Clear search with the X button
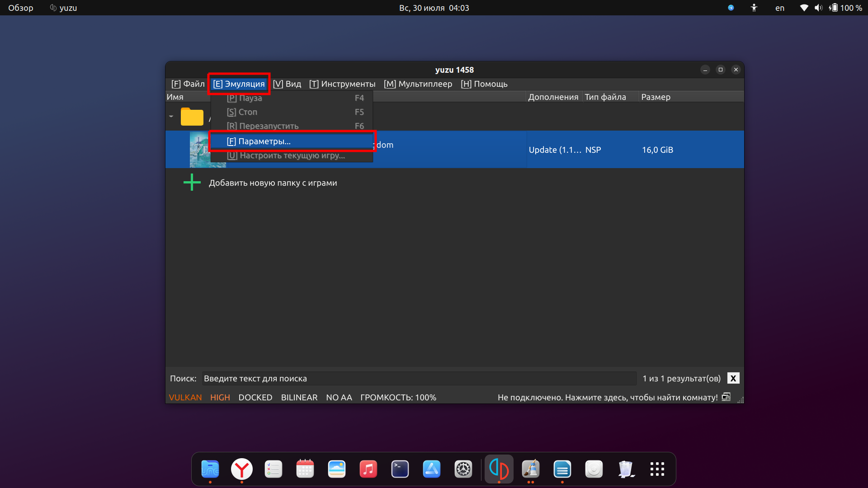Image resolution: width=868 pixels, height=488 pixels. [733, 378]
